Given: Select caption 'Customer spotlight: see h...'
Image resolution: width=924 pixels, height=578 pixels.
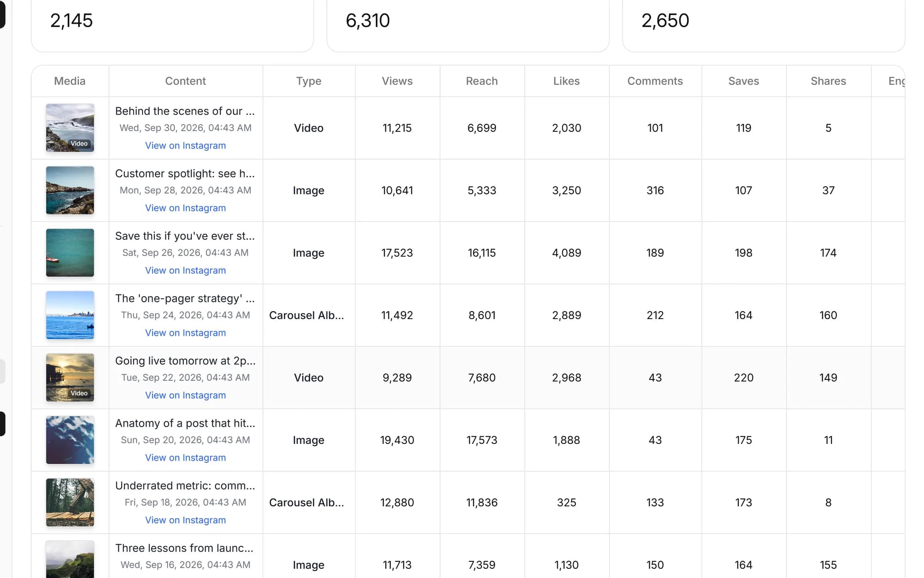Looking at the screenshot, I should coord(185,173).
